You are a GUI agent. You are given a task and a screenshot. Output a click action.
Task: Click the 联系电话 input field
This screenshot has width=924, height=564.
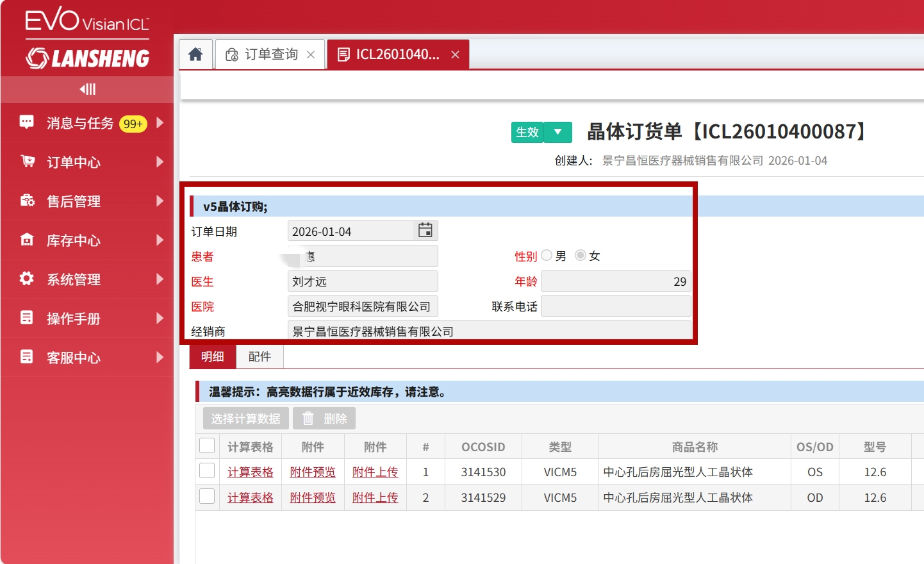click(616, 306)
